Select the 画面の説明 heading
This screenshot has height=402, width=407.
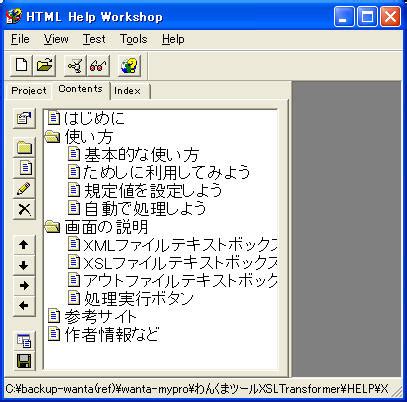tap(106, 227)
